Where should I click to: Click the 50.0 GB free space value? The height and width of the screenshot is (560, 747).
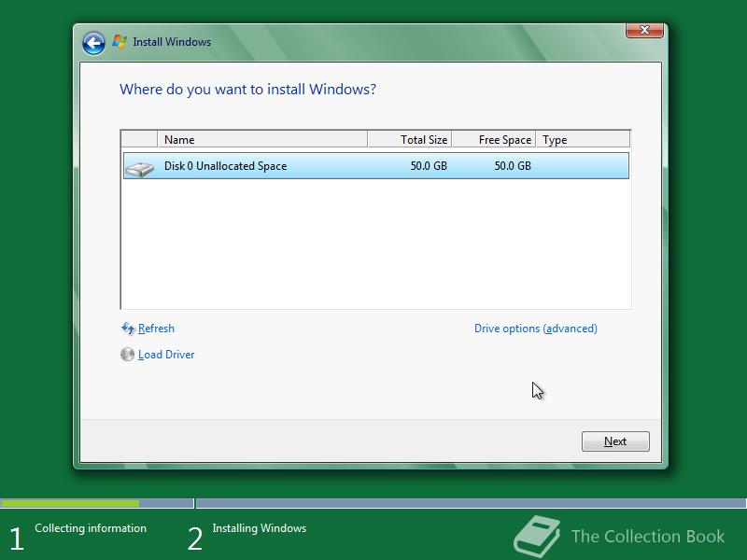pyautogui.click(x=512, y=166)
